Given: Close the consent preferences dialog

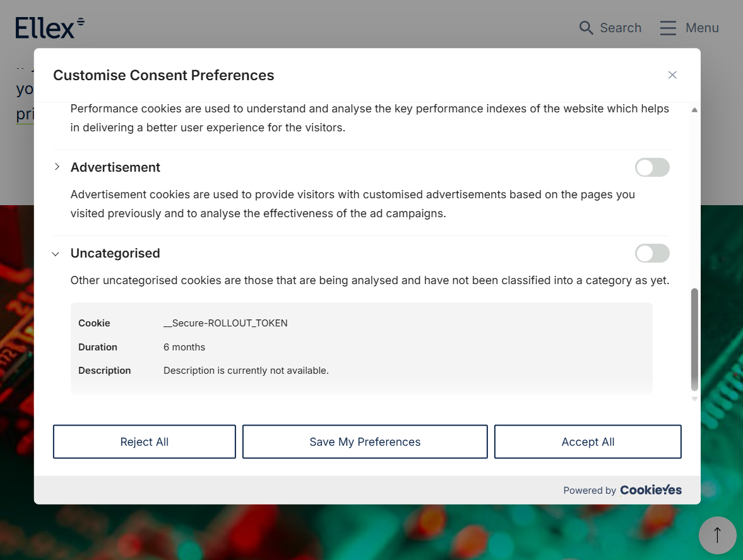Looking at the screenshot, I should pyautogui.click(x=672, y=75).
